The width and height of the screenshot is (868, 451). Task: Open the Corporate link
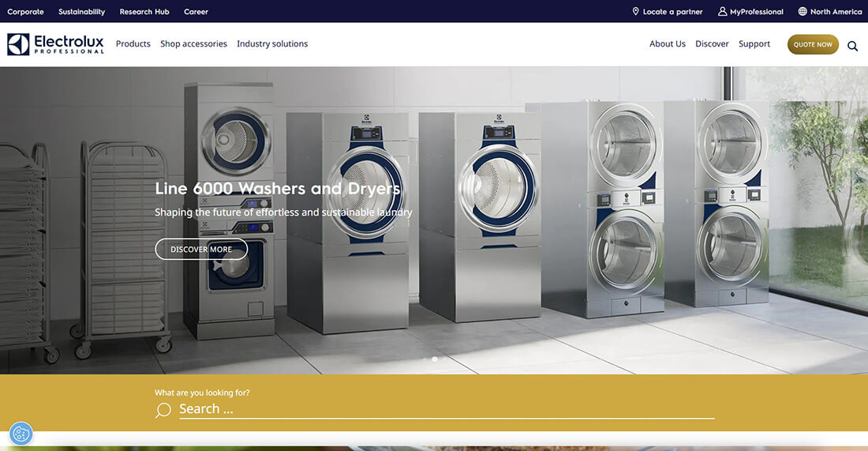25,12
